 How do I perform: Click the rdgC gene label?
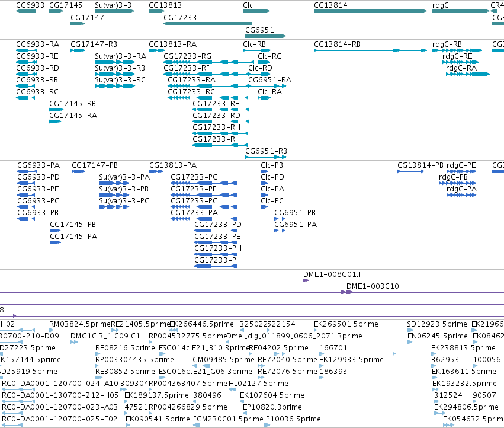(x=441, y=5)
